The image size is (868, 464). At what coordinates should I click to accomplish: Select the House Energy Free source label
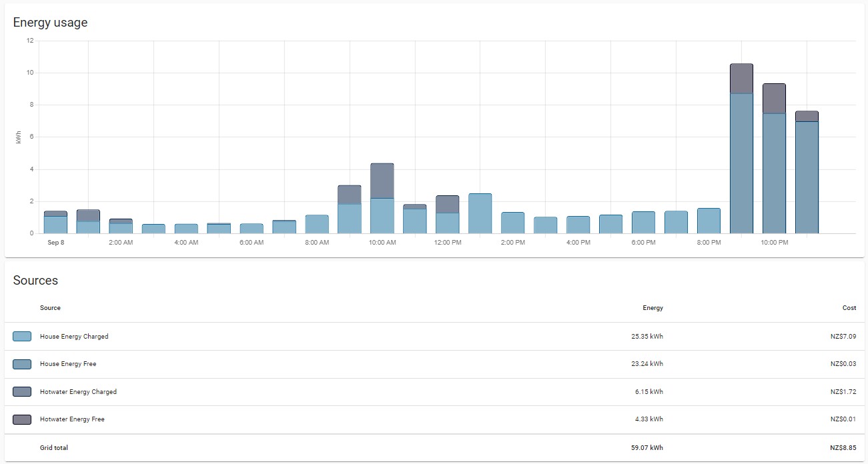point(67,364)
